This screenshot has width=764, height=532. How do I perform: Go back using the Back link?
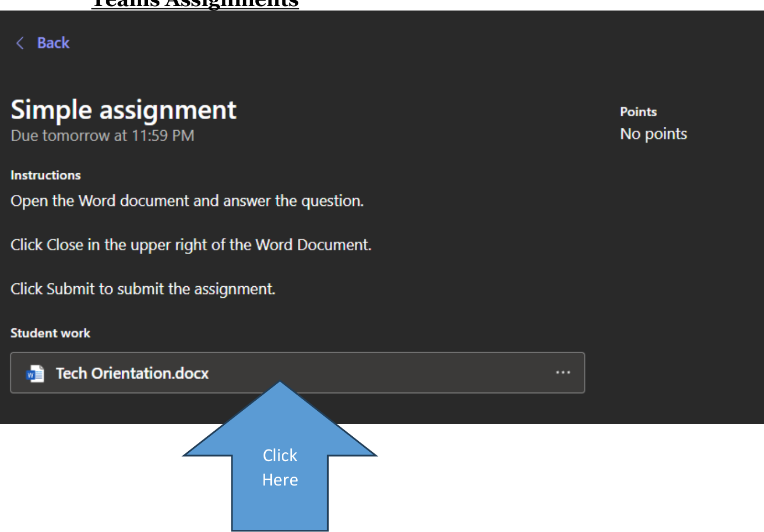point(53,43)
